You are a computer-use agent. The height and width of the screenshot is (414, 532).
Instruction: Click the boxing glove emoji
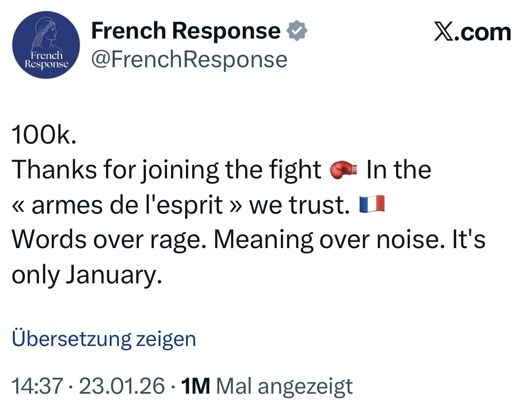pyautogui.click(x=343, y=170)
